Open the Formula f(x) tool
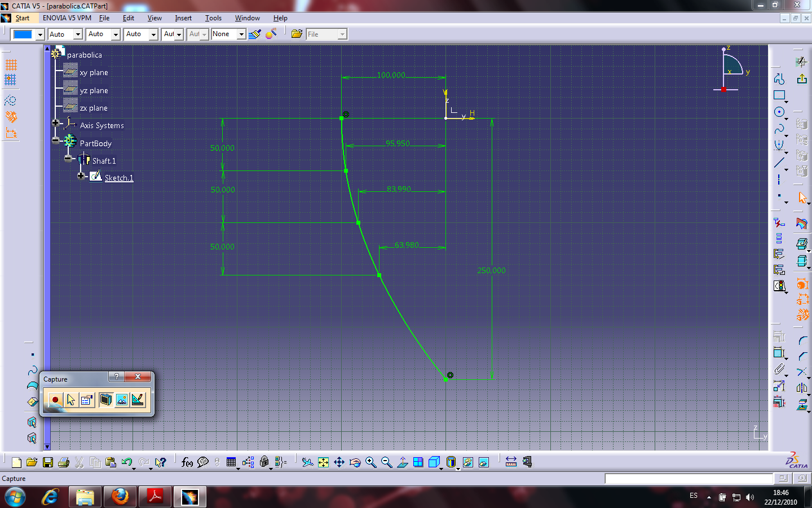This screenshot has height=508, width=812. click(187, 462)
